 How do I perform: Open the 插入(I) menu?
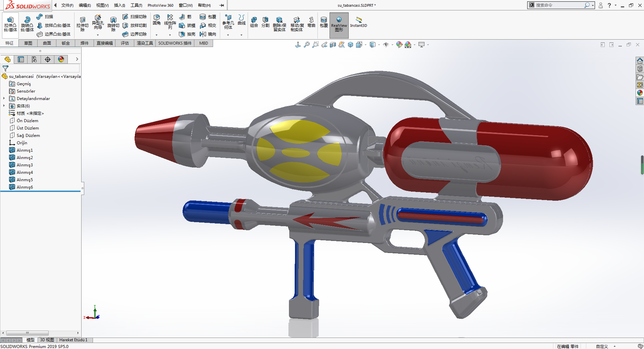pyautogui.click(x=119, y=5)
